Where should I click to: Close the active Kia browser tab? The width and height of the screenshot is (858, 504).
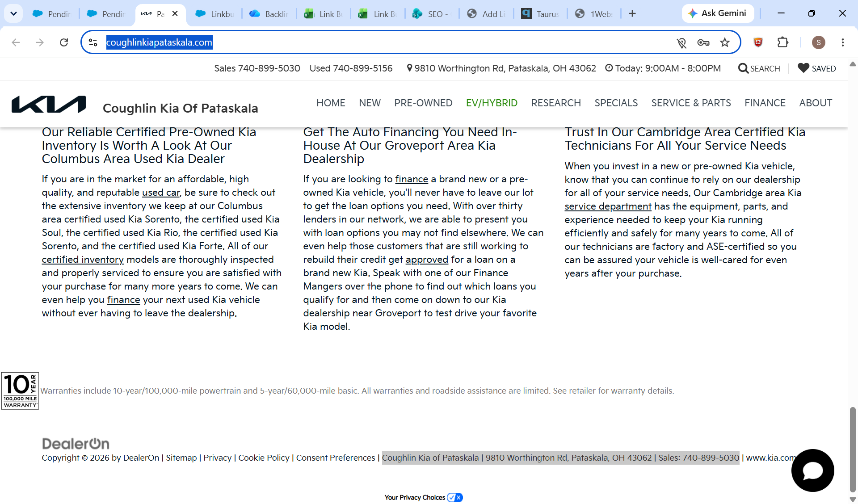coord(175,13)
